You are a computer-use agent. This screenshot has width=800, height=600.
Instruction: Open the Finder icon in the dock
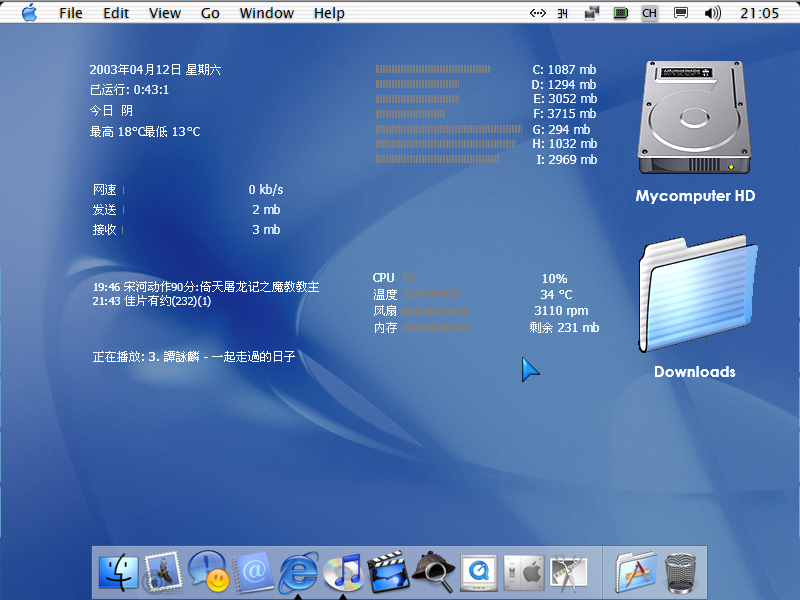pyautogui.click(x=118, y=572)
